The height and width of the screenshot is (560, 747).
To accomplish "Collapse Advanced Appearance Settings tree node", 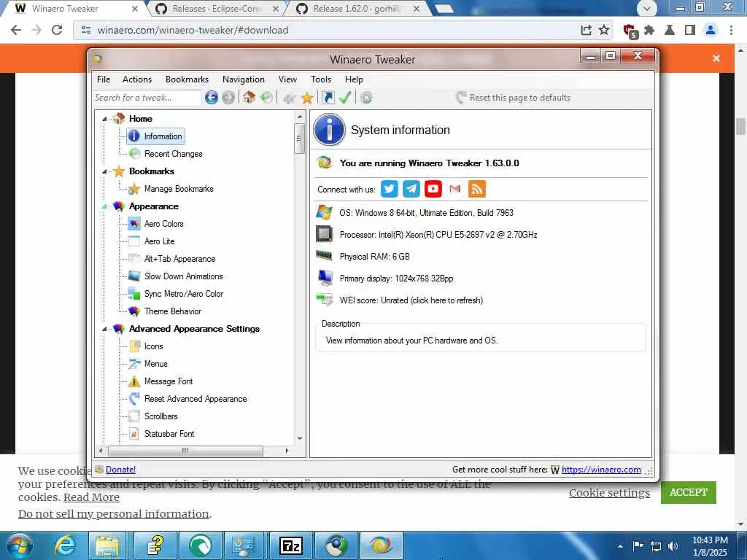I will (104, 329).
